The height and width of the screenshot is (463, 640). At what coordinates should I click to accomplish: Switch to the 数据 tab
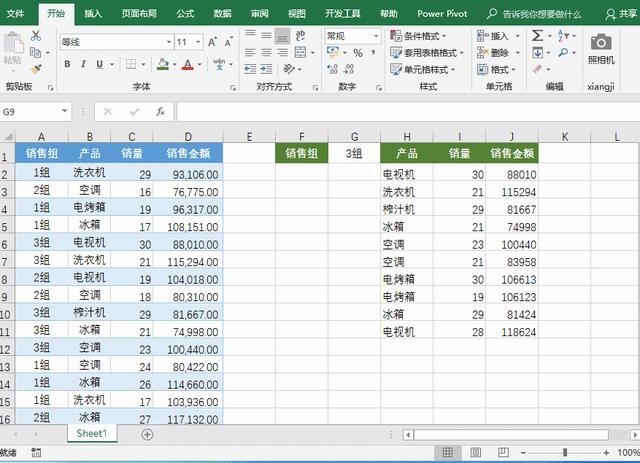point(222,13)
